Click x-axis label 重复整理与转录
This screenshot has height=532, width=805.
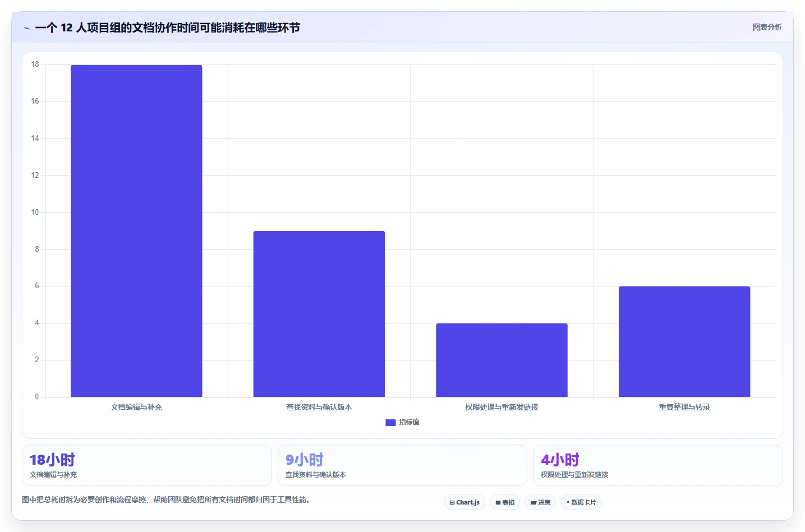(684, 407)
